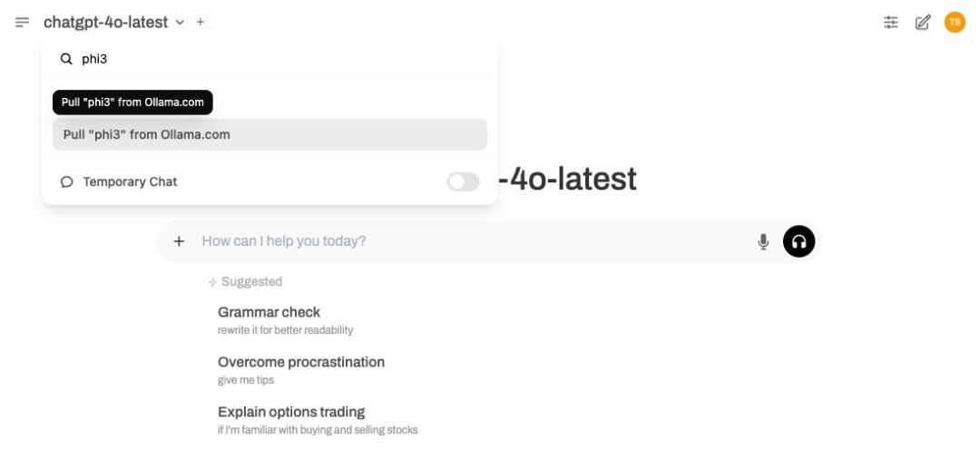Open the user profile avatar menu
The height and width of the screenshot is (458, 980).
tap(954, 22)
